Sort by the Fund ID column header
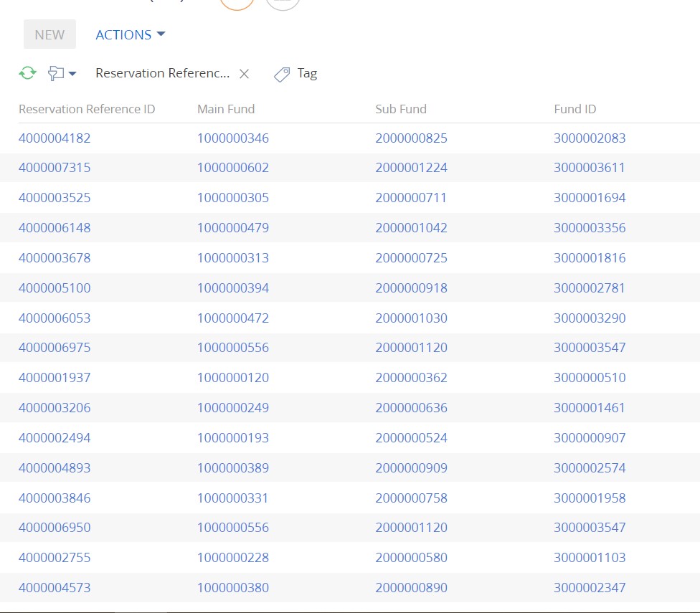Screen dimensions: 700x613 574,109
